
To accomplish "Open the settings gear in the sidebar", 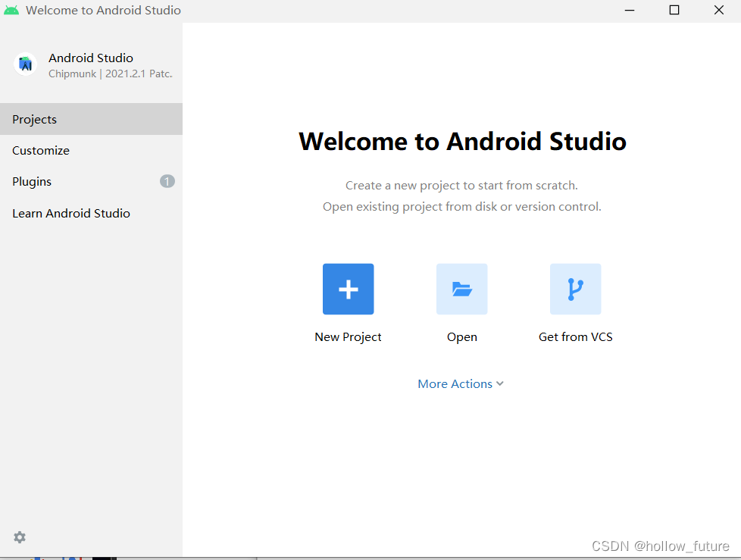I will (20, 537).
